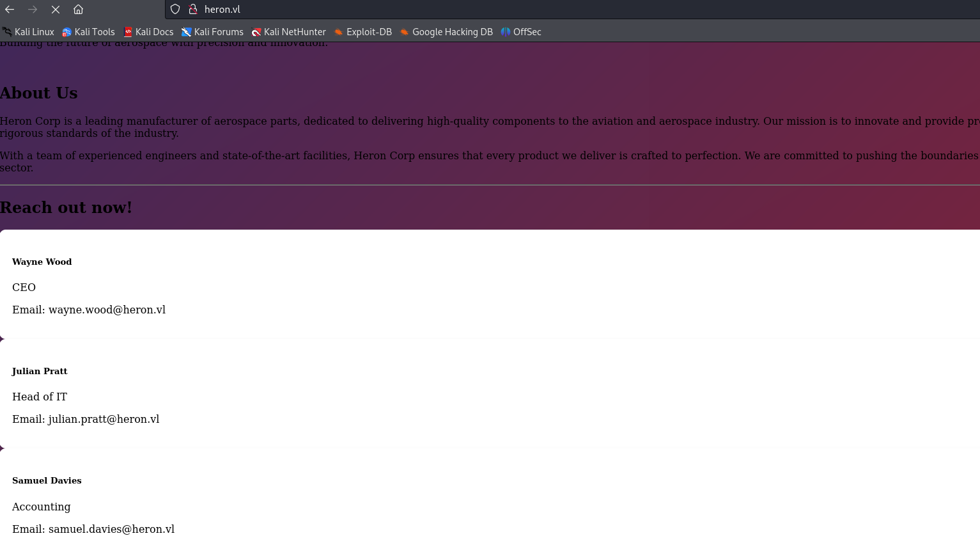Open the tracking protection shield icon
Viewport: 980px width, 536px height.
(175, 10)
